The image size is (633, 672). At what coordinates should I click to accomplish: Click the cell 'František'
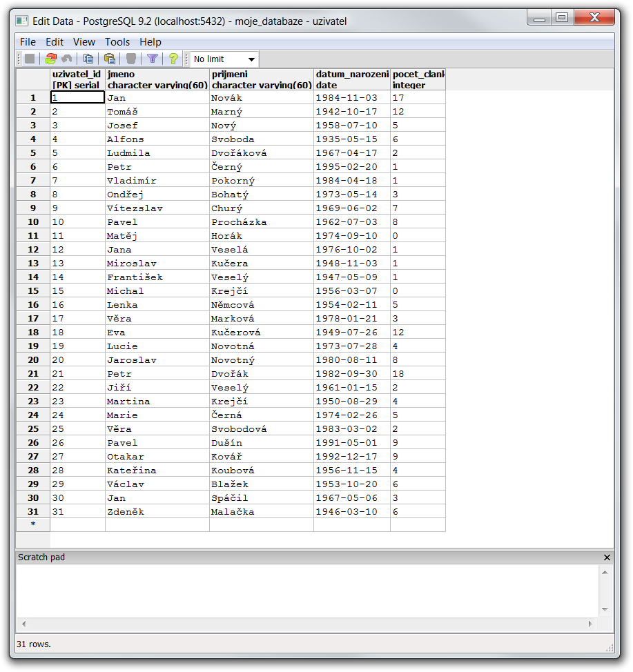coord(157,277)
